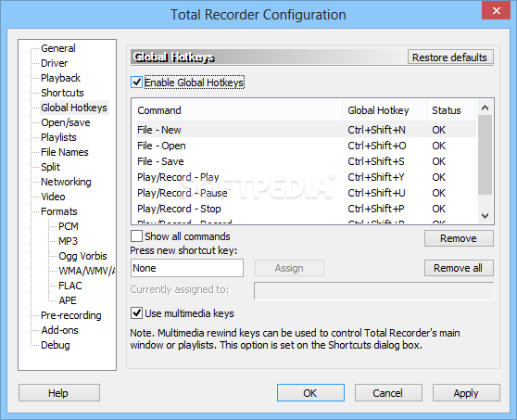Close the Total Recorder Configuration dialog

pos(497,10)
